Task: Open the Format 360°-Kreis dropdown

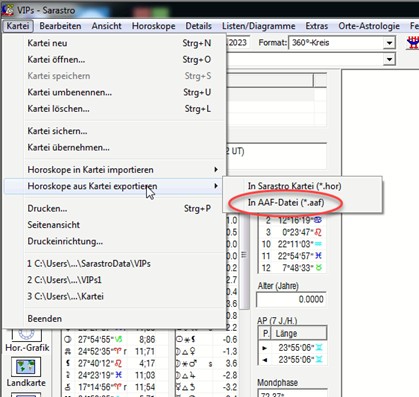Action: coord(389,43)
